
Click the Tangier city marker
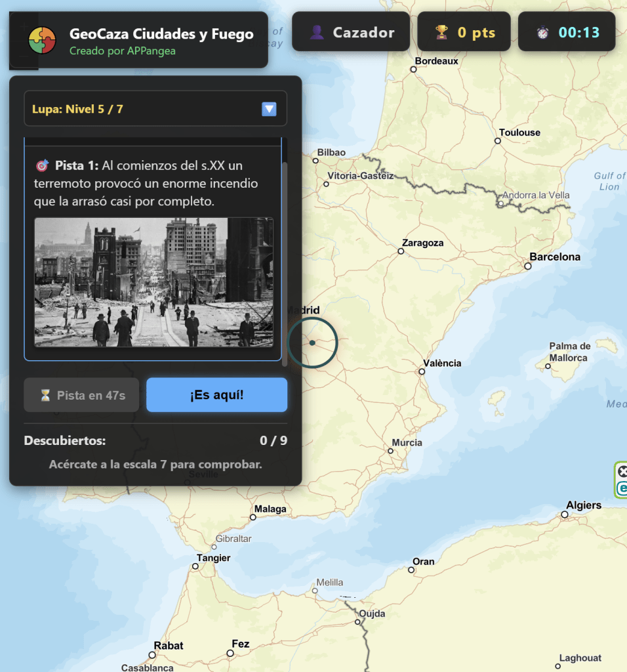click(195, 566)
